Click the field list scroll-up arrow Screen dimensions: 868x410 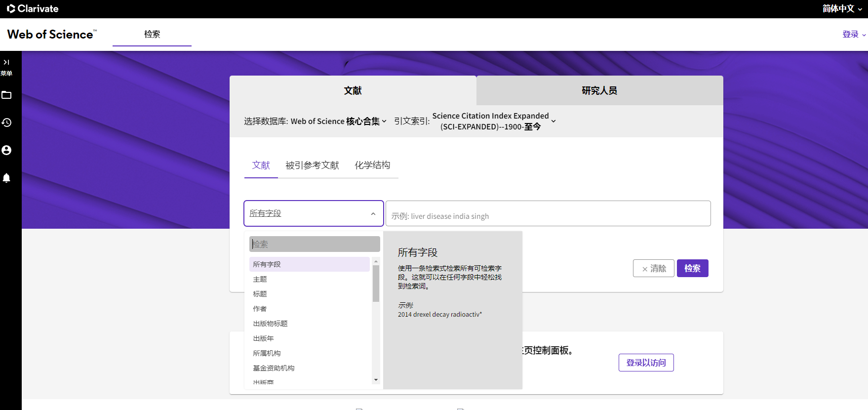click(376, 261)
